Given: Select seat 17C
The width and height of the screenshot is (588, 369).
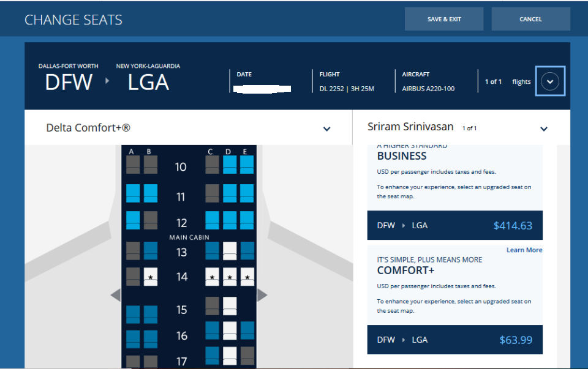Looking at the screenshot, I should tap(212, 356).
